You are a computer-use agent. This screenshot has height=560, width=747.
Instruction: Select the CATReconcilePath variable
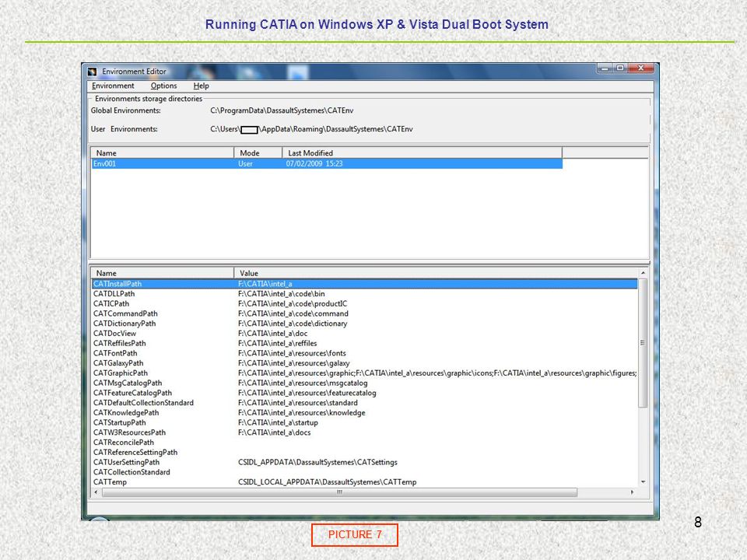click(x=124, y=443)
